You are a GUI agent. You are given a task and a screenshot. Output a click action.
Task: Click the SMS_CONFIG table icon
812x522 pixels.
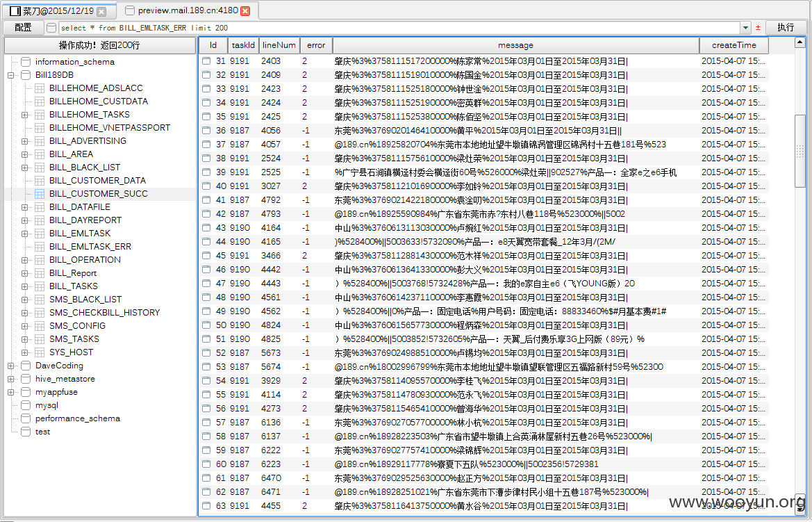[x=40, y=326]
